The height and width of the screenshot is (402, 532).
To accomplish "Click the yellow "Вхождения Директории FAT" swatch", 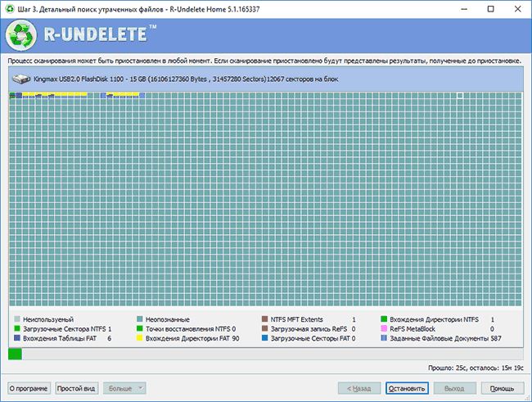I will 139,338.
